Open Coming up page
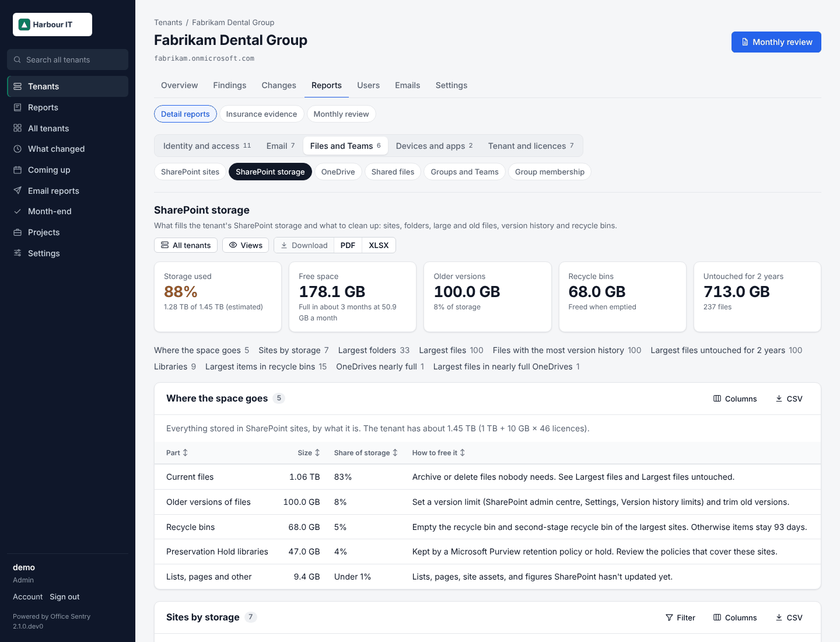The width and height of the screenshot is (840, 642). click(x=68, y=170)
